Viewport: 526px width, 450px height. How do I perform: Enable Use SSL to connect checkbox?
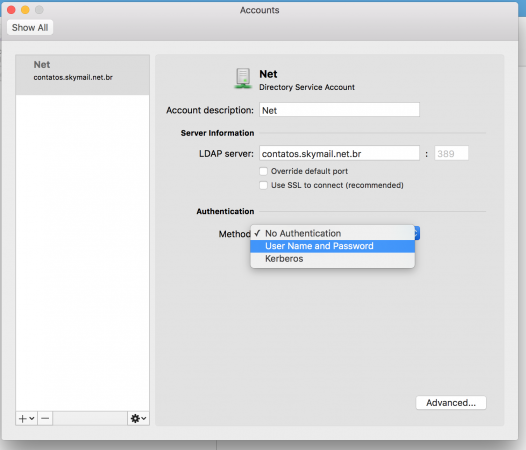(x=263, y=185)
